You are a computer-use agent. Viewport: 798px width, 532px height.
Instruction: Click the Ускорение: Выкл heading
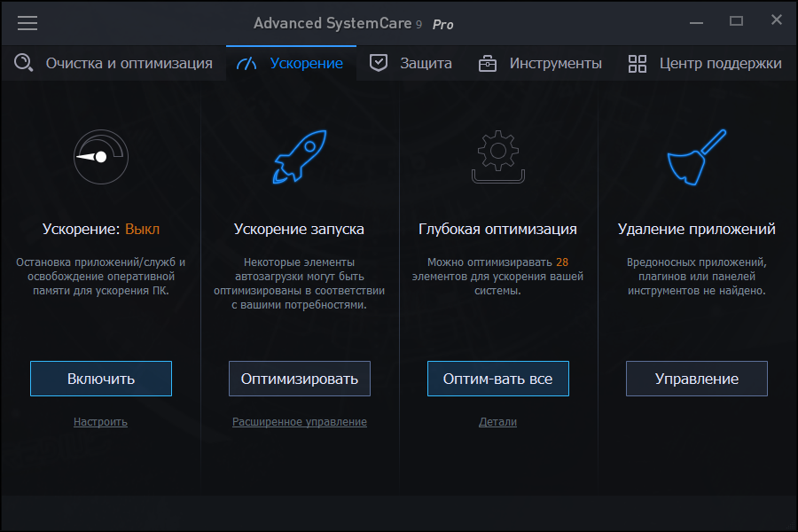(x=101, y=229)
